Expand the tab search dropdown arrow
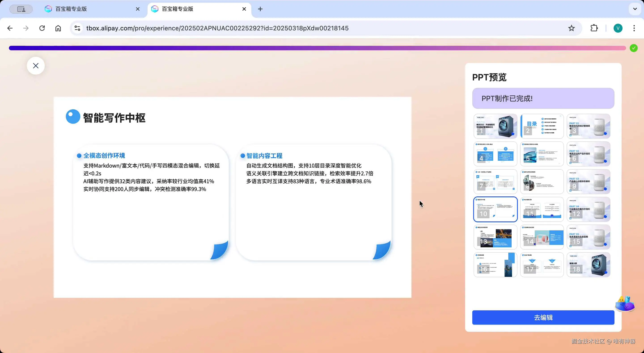This screenshot has width=644, height=353. tap(635, 9)
